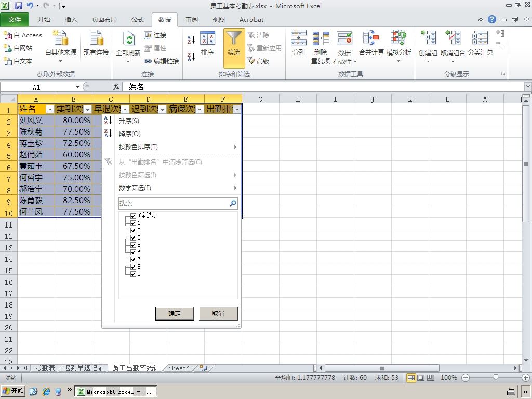Click Refresh All (全部刷新) icon
The width and height of the screenshot is (532, 399).
tap(128, 38)
